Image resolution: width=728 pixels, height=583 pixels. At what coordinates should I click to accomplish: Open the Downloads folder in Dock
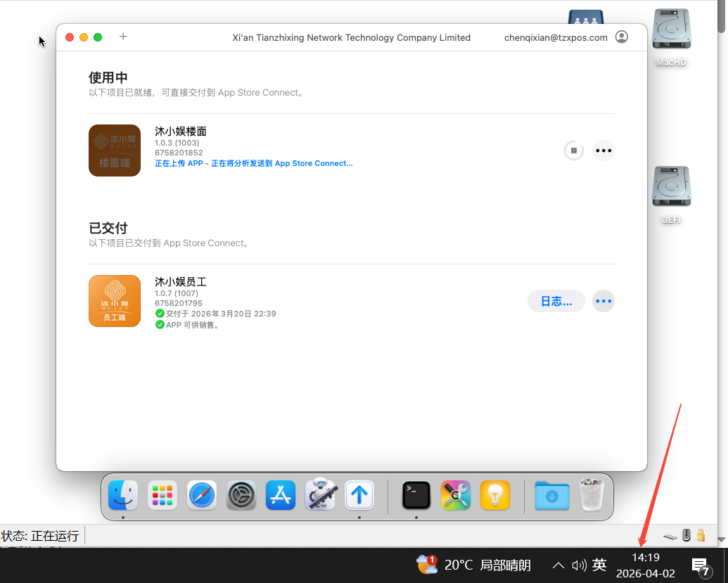pos(551,496)
